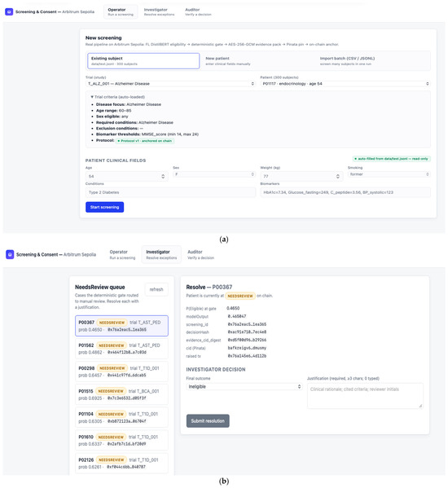Image resolution: width=448 pixels, height=488 pixels.
Task: Collapse the Trial criteria (auto-loaded) section
Action: coord(117,97)
